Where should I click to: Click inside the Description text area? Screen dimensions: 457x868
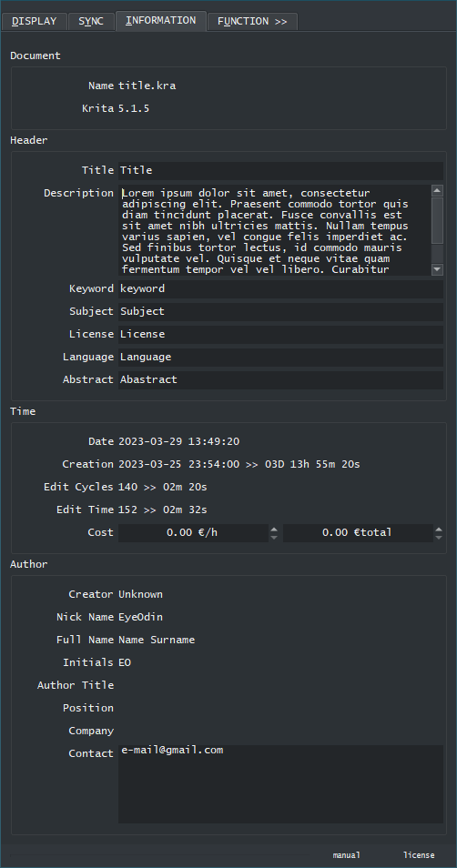click(275, 230)
